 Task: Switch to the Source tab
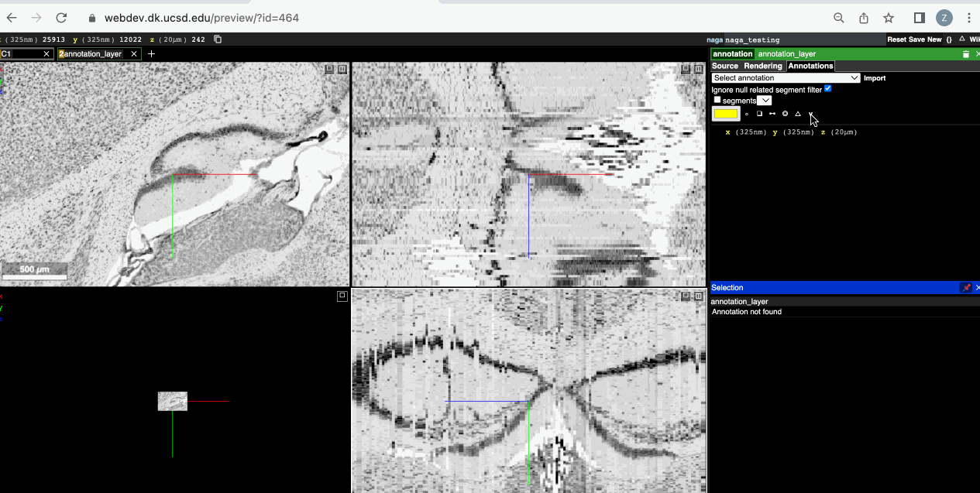coord(725,66)
